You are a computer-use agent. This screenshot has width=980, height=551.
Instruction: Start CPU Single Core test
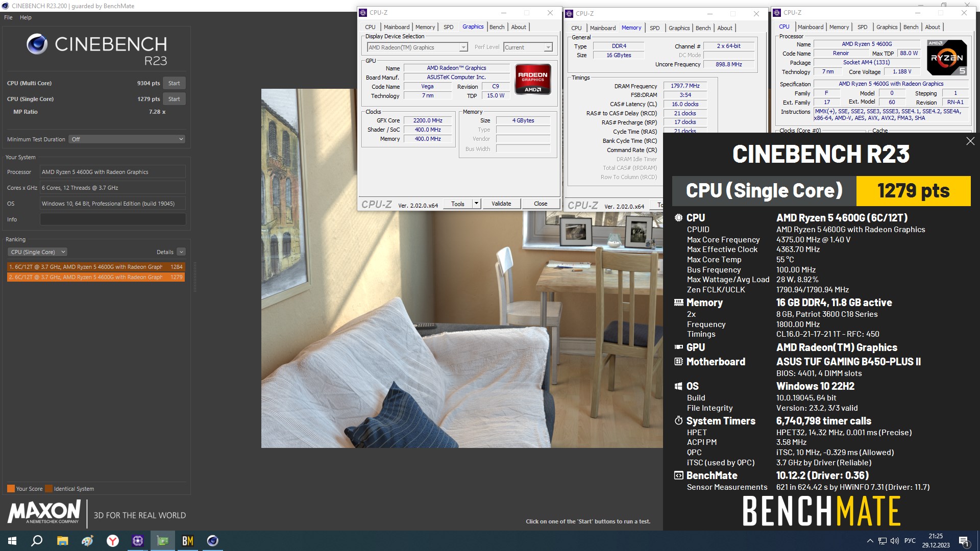point(174,99)
